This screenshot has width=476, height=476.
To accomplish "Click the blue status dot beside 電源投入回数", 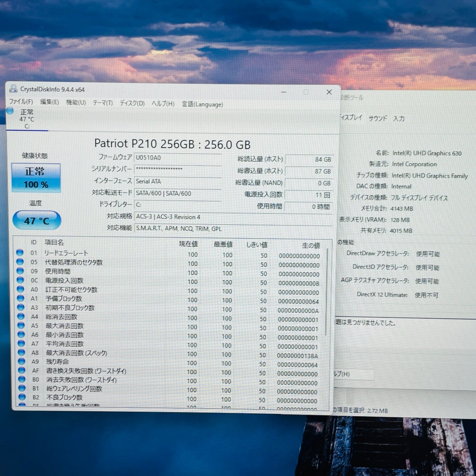I will pyautogui.click(x=20, y=280).
